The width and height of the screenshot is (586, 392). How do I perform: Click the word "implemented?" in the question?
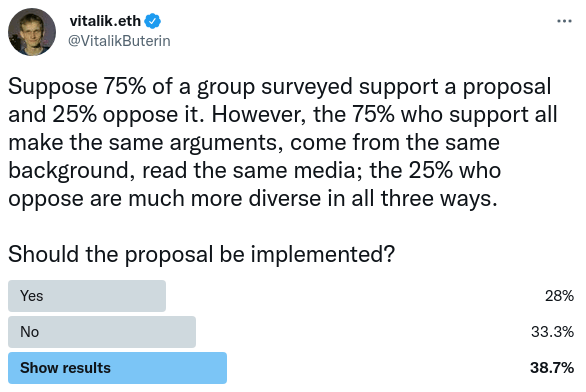pyautogui.click(x=323, y=255)
